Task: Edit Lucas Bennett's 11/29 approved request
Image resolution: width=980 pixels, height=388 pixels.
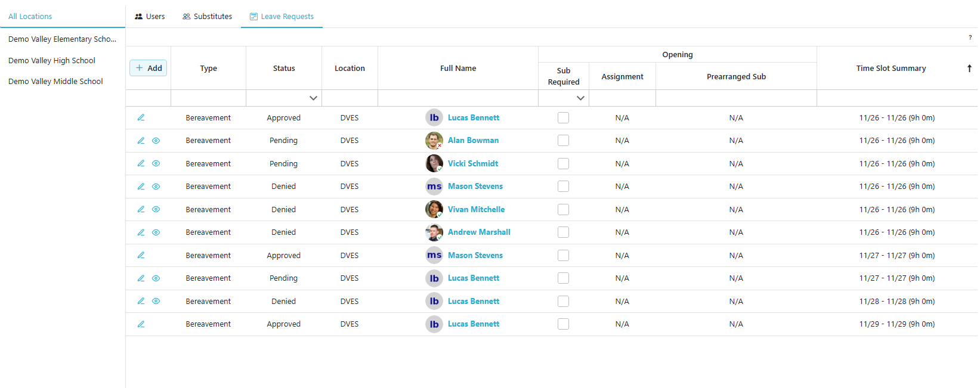Action: point(141,324)
